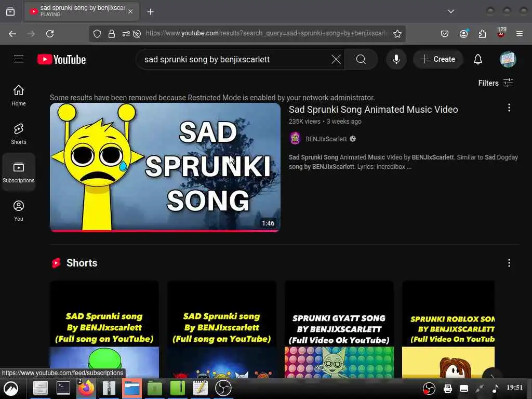Start voice search with the microphone
This screenshot has height=399, width=532.
(x=396, y=59)
